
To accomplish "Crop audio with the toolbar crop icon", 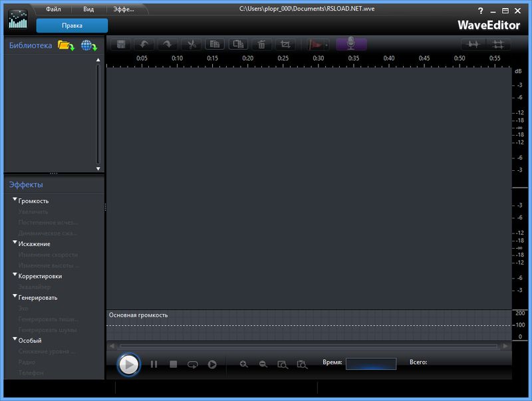I will [x=285, y=44].
